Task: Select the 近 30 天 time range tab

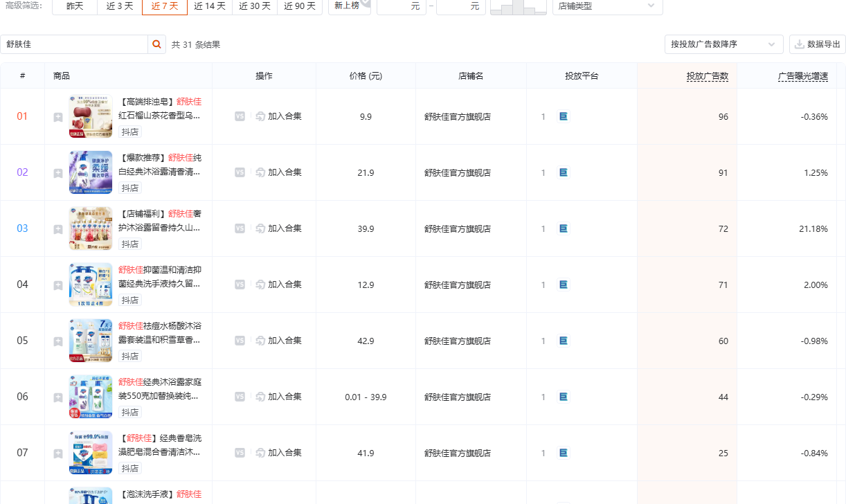Action: [x=255, y=6]
